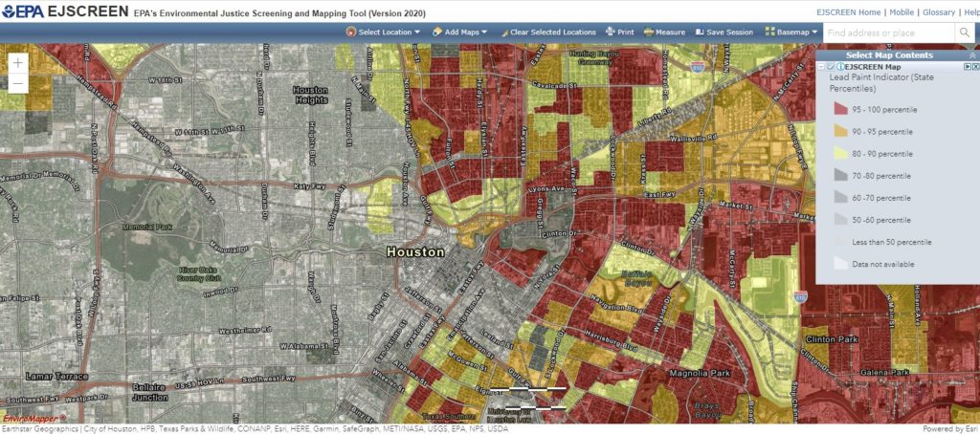Image resolution: width=980 pixels, height=434 pixels.
Task: Focus the Find address or place field
Action: 889,33
